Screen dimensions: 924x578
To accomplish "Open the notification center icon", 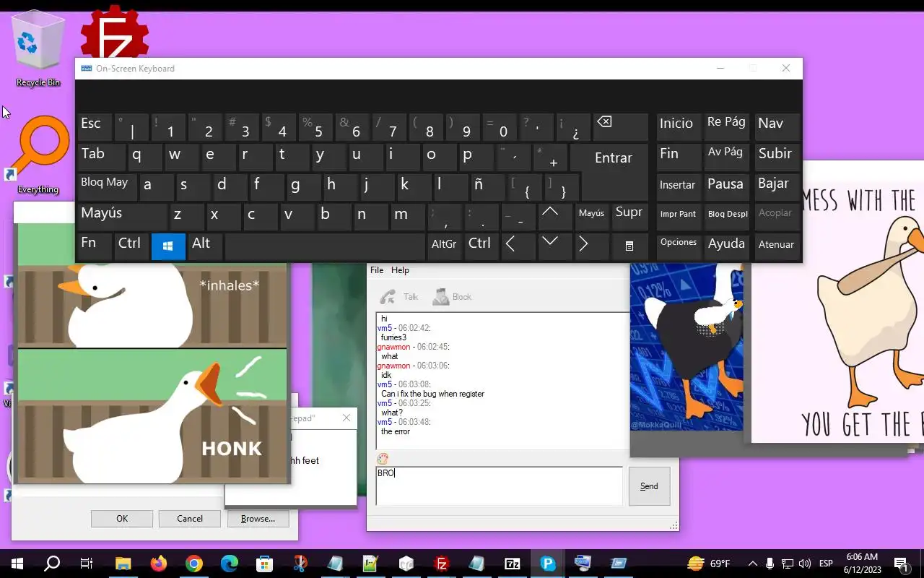I will coord(900,564).
